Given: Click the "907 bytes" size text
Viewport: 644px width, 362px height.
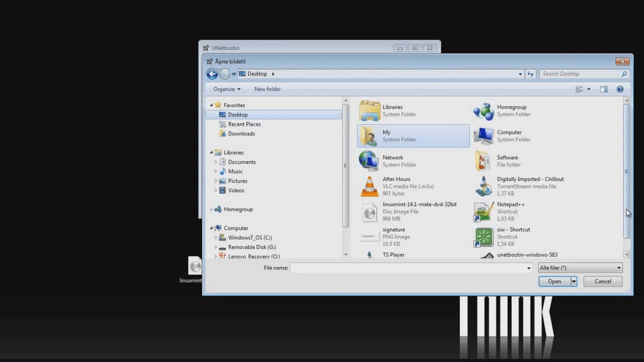Looking at the screenshot, I should click(394, 194).
